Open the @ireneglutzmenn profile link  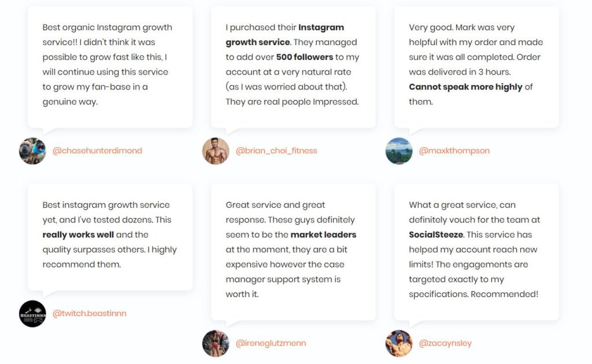click(x=271, y=343)
